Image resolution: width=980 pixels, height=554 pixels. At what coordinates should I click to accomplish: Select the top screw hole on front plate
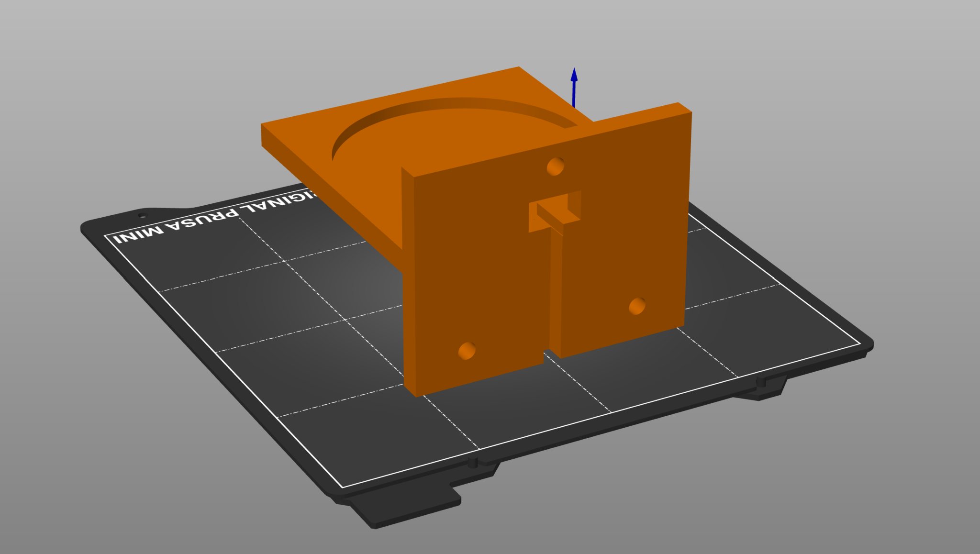coord(555,166)
